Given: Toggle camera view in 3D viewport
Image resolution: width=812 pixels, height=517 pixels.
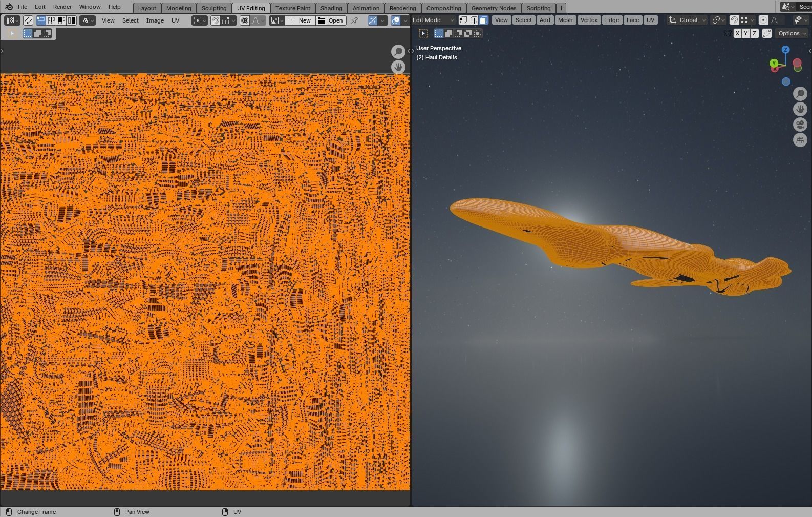Looking at the screenshot, I should pyautogui.click(x=800, y=125).
